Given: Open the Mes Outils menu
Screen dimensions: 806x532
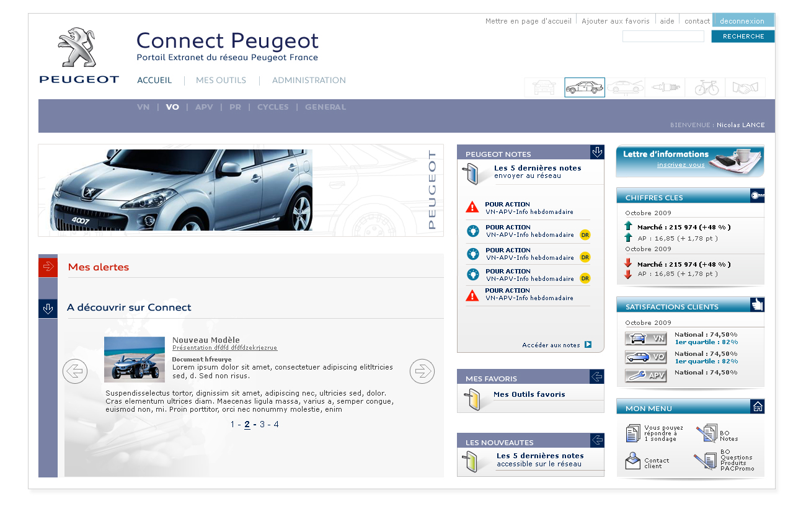Looking at the screenshot, I should coord(221,81).
